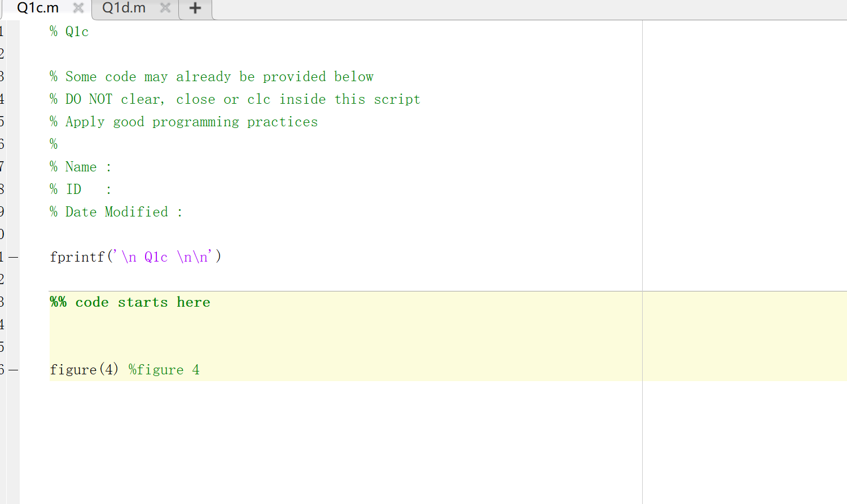Place cursor on '% ID :' line
The image size is (847, 504).
80,189
